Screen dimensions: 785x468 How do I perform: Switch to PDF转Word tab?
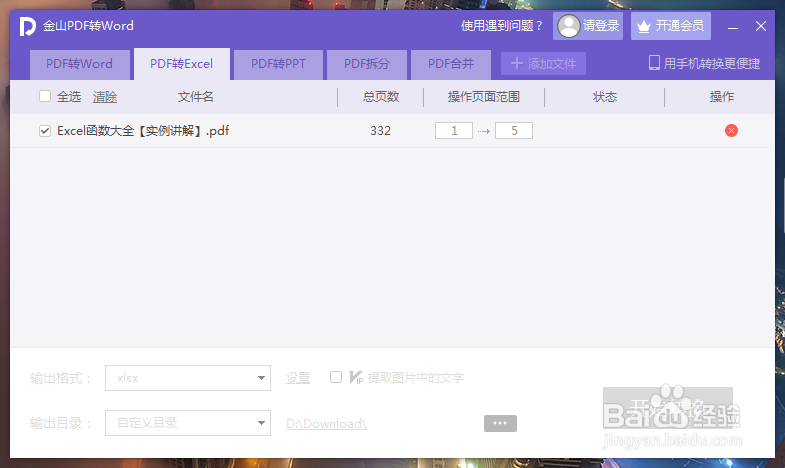coord(80,65)
